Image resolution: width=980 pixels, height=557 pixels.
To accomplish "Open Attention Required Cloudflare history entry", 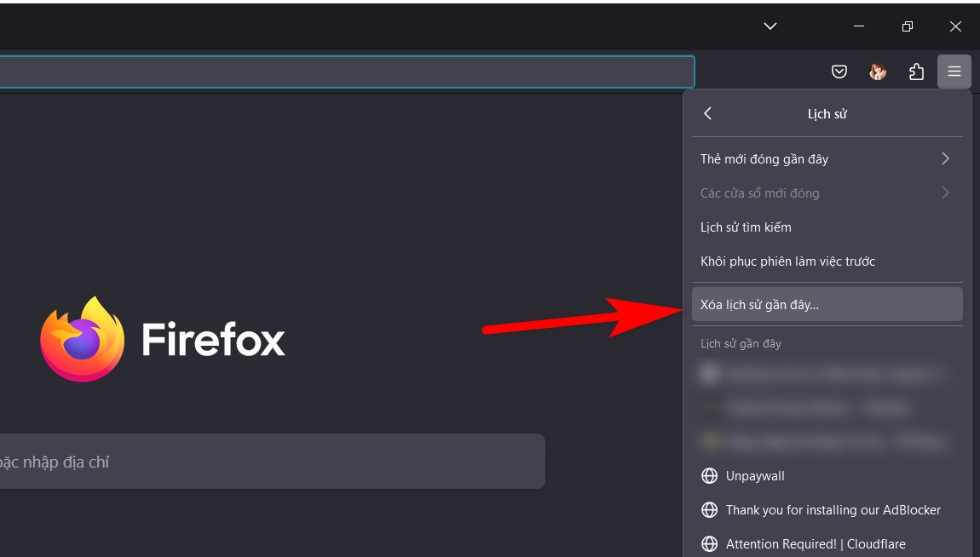I will pos(827,544).
